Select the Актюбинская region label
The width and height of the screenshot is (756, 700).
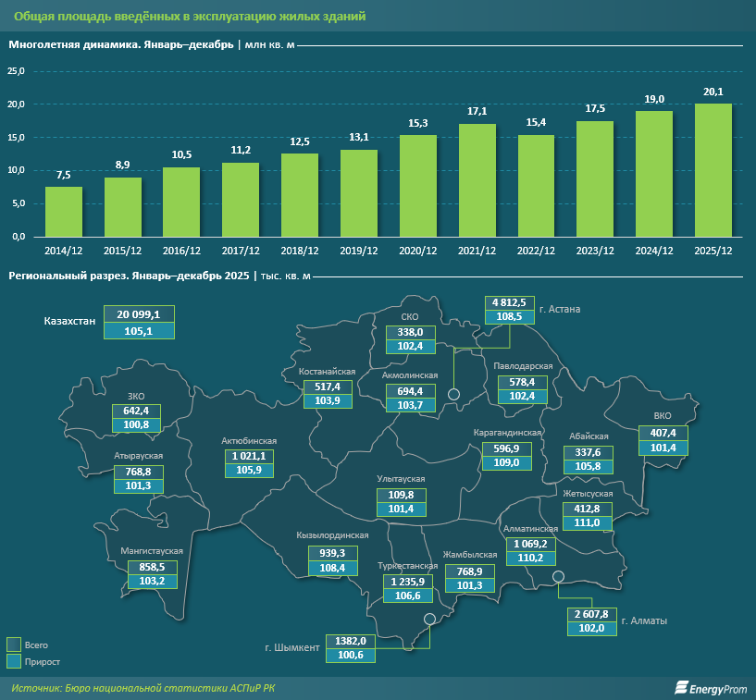pos(249,441)
